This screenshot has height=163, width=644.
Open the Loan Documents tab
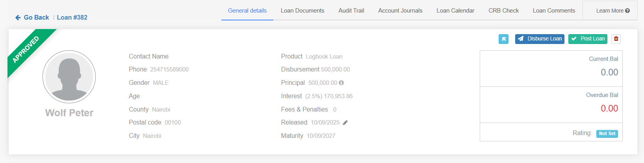[302, 11]
